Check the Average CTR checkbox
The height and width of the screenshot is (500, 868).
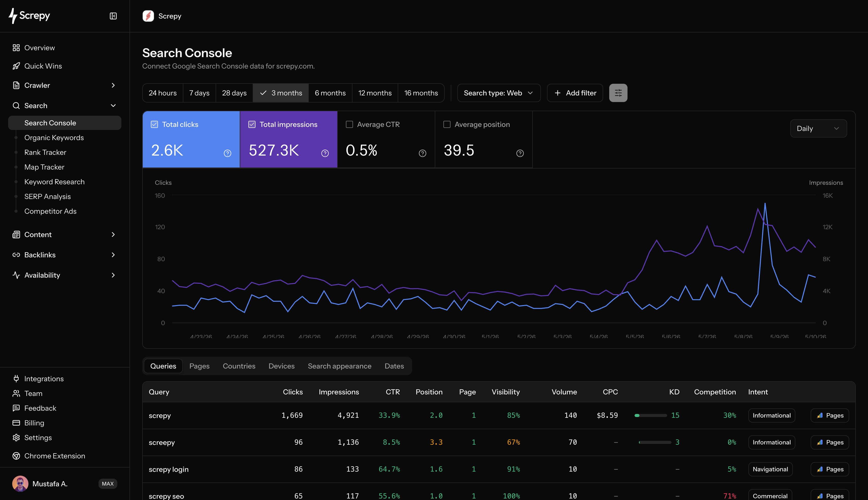pos(349,124)
